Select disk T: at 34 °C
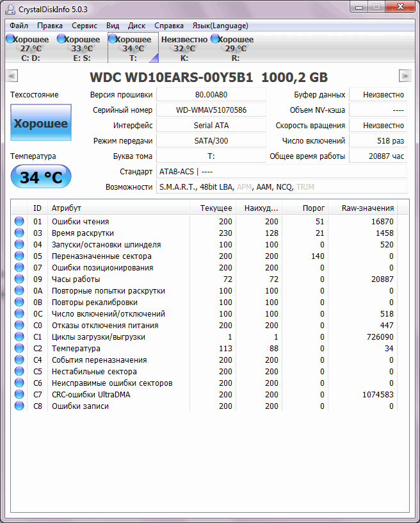The width and height of the screenshot is (420, 523). point(133,48)
